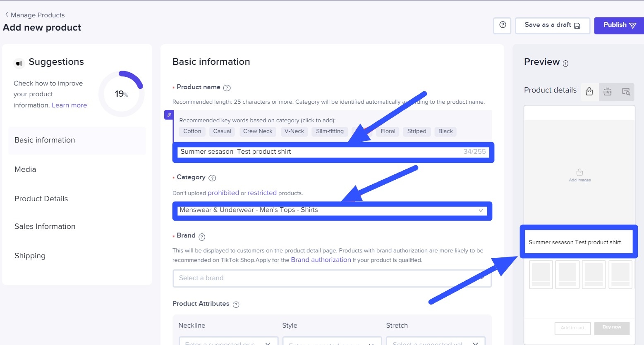Click the Product name text field

318,152
